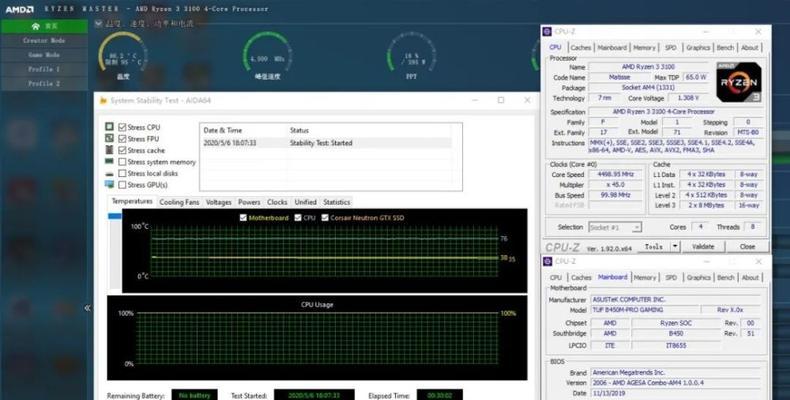The height and width of the screenshot is (400, 790).
Task: Click the Core Voltage 1.308 V value
Action: 688,98
